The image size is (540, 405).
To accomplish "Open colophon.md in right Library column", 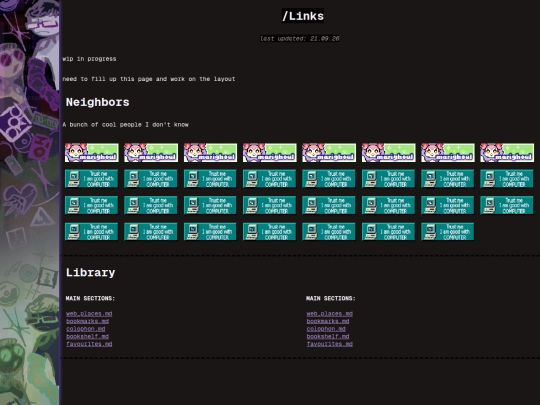I will click(x=326, y=329).
